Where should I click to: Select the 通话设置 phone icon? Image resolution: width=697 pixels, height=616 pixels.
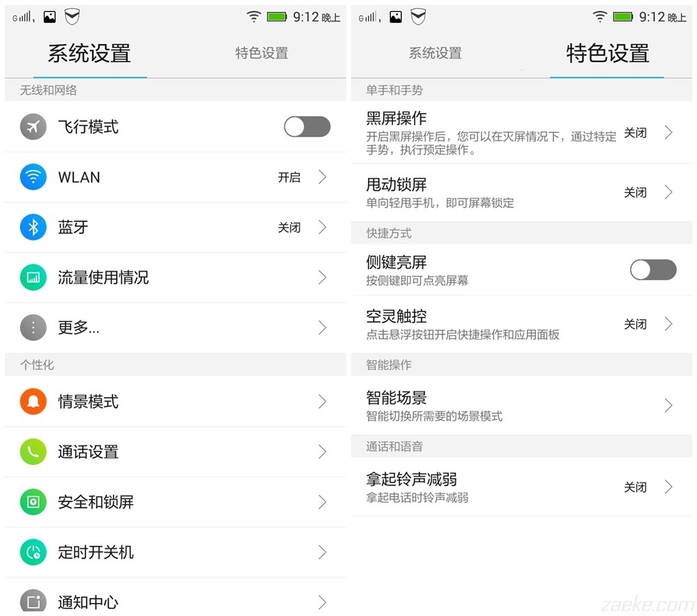click(x=33, y=452)
